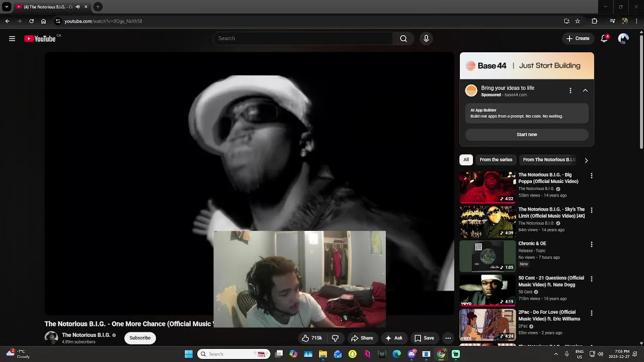Mute the tab via speaker icon
644x362 pixels.
[x=77, y=7]
